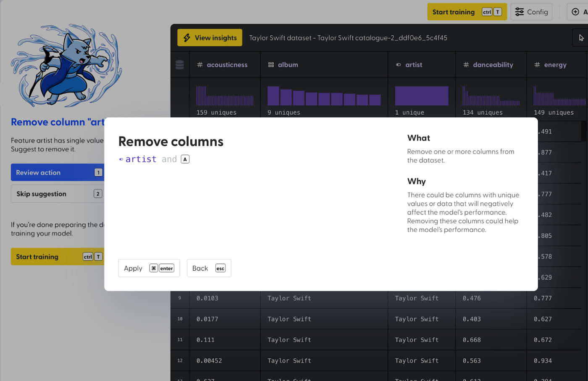Open View insights
This screenshot has width=588, height=381.
(210, 38)
